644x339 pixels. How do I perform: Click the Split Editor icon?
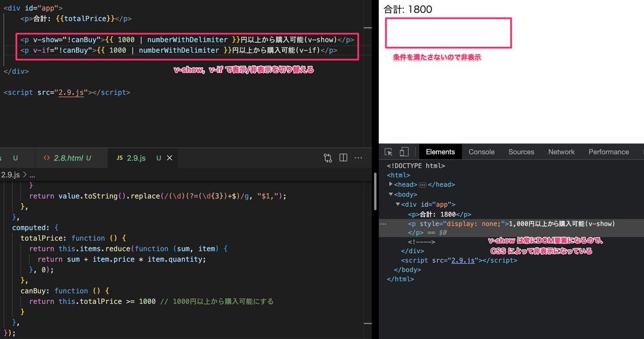(x=343, y=158)
